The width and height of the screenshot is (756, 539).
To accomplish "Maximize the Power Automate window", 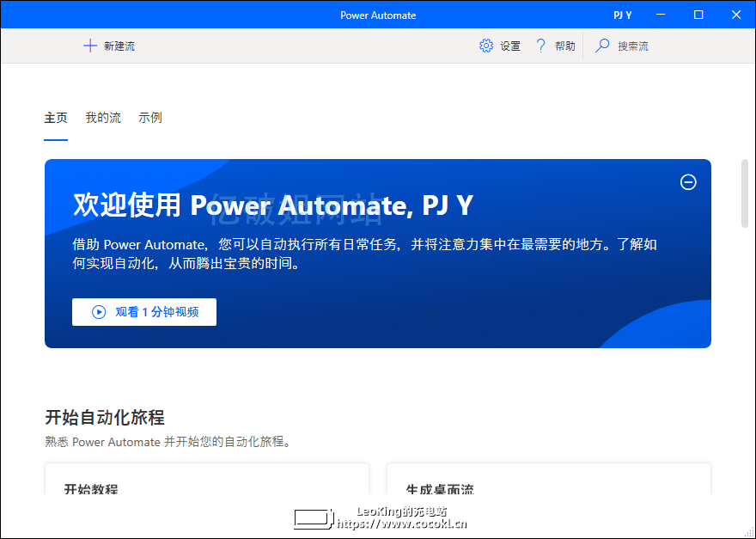I will coord(698,15).
